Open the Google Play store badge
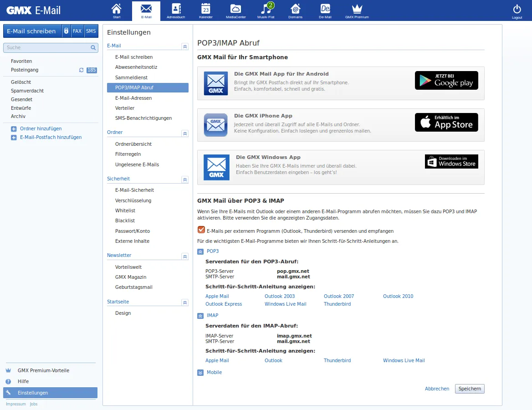The height and width of the screenshot is (410, 532). click(446, 80)
